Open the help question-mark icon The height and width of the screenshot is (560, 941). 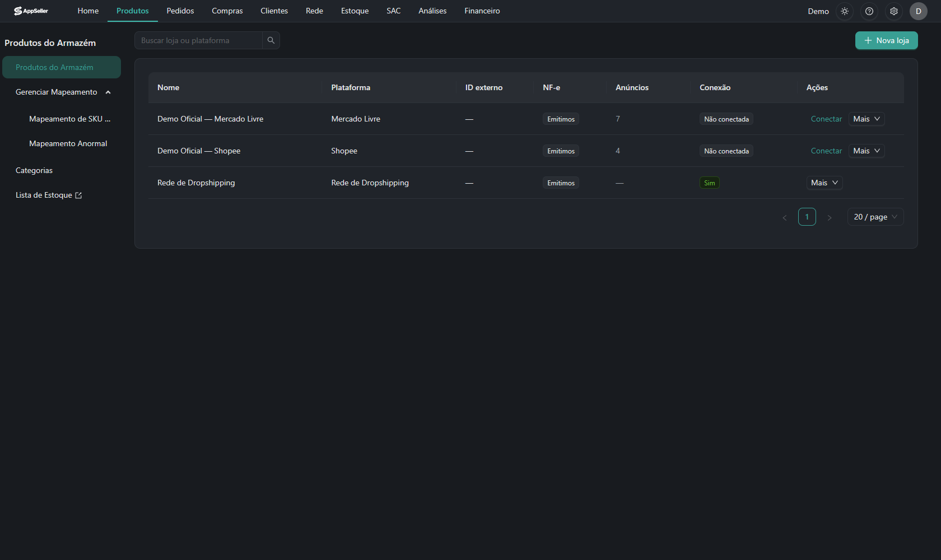[x=869, y=11]
